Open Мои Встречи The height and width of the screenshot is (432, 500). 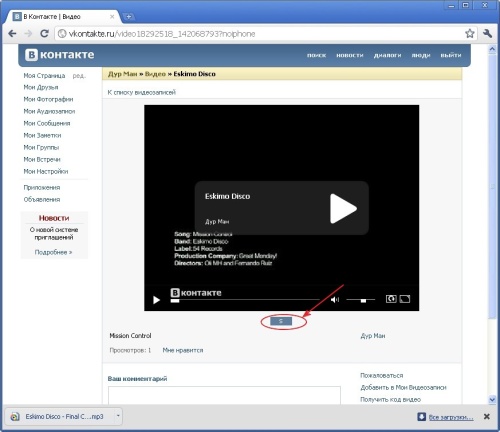(42, 159)
